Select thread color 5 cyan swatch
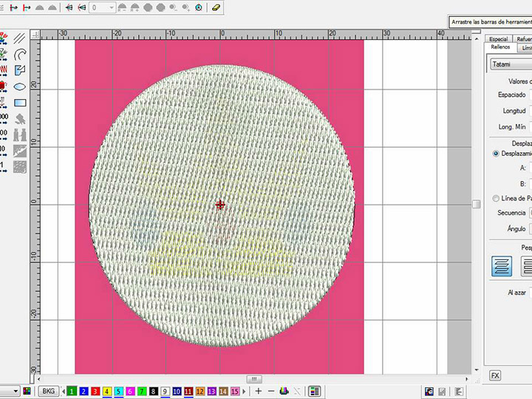Image resolution: width=532 pixels, height=399 pixels. (118, 391)
